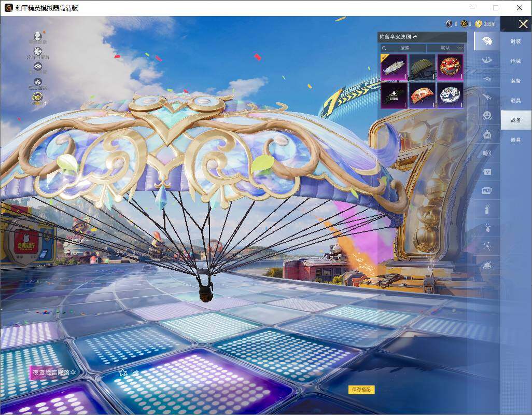532x415 pixels.
Task: Click the gold coin currency icon
Action: point(479,24)
